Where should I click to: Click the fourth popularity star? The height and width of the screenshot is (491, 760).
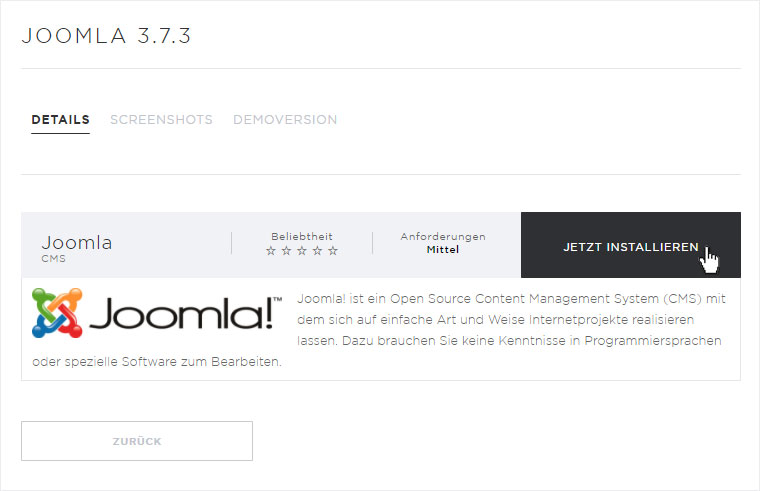[x=317, y=251]
